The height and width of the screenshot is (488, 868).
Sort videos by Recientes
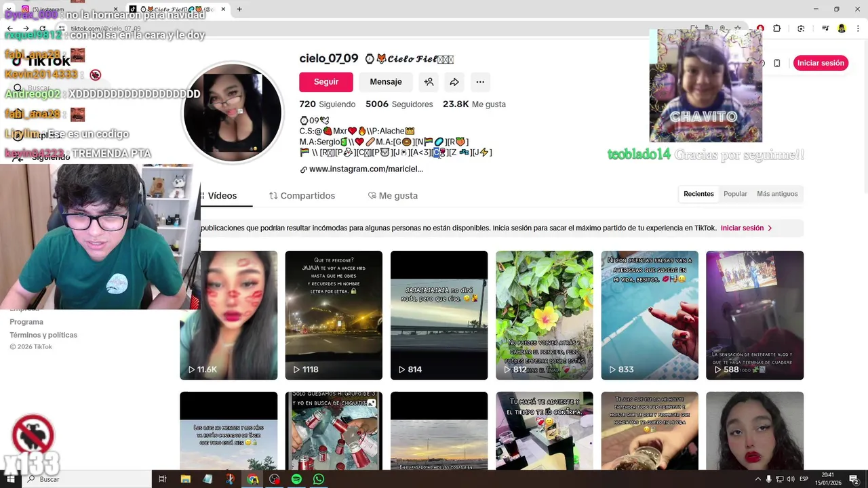click(x=698, y=194)
